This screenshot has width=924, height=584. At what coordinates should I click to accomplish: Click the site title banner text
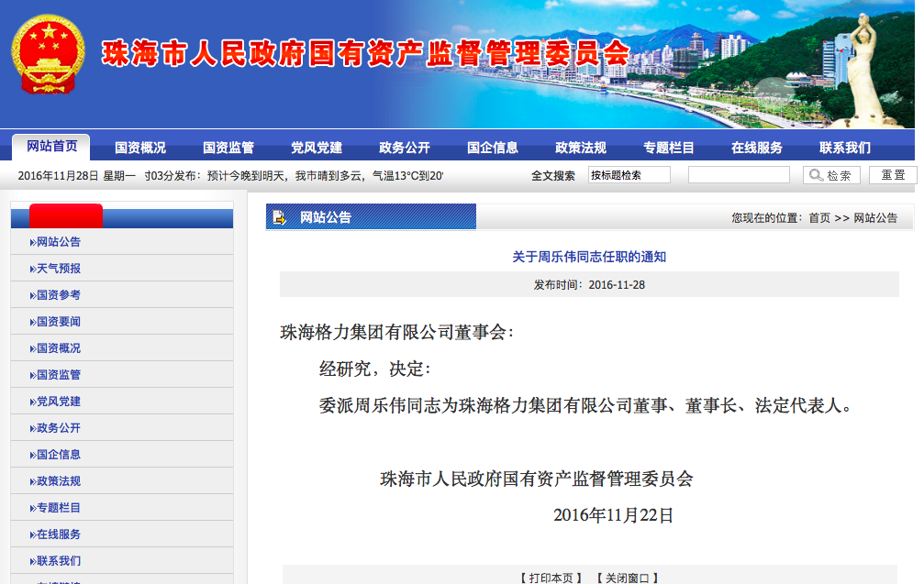[x=365, y=53]
